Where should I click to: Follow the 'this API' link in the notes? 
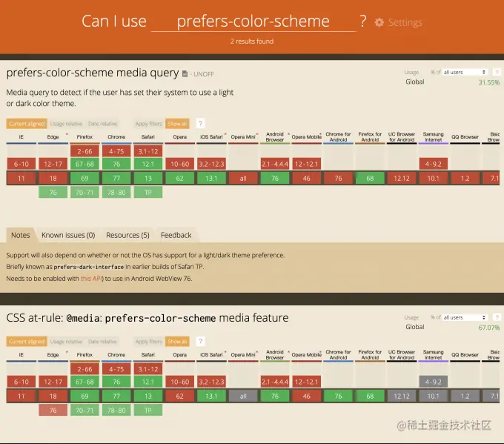point(91,279)
